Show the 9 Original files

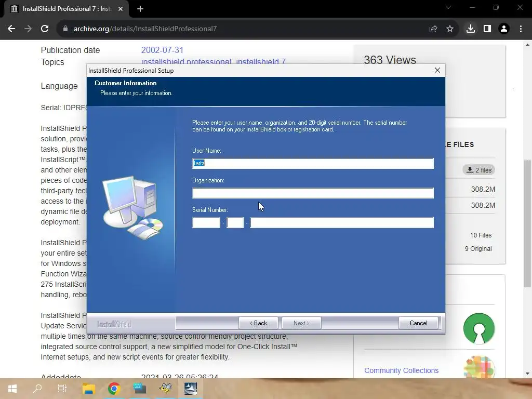tap(478, 249)
